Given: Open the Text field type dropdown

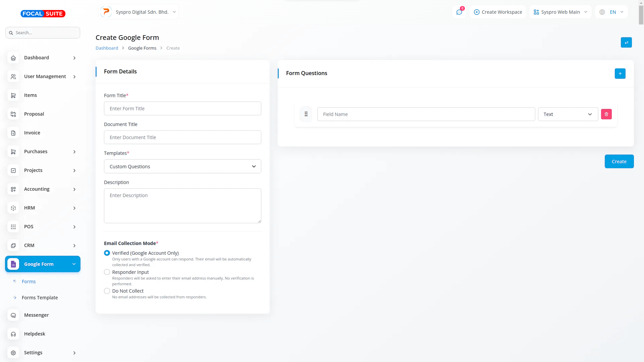Looking at the screenshot, I should coord(568,114).
